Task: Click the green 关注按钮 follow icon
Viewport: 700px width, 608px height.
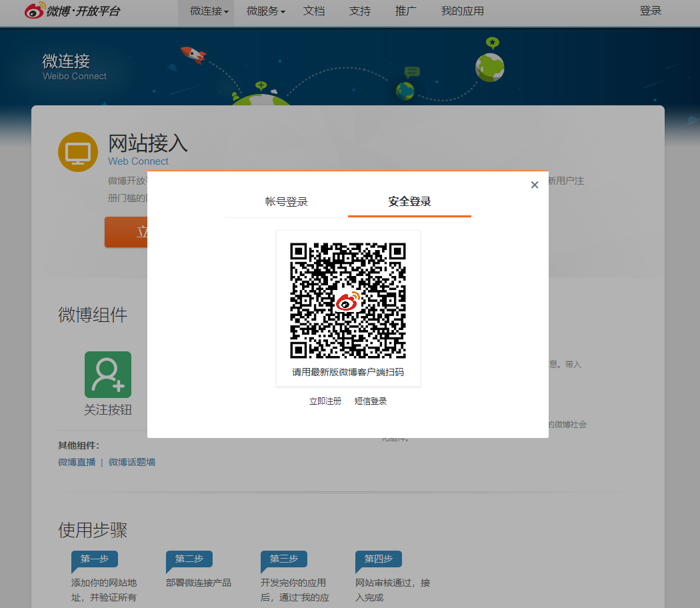Action: tap(108, 375)
